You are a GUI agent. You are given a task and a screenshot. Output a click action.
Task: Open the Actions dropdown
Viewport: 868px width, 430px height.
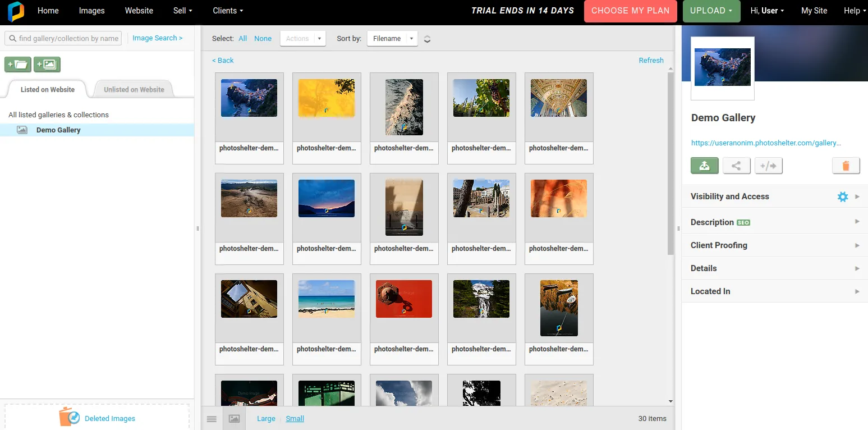click(x=302, y=39)
